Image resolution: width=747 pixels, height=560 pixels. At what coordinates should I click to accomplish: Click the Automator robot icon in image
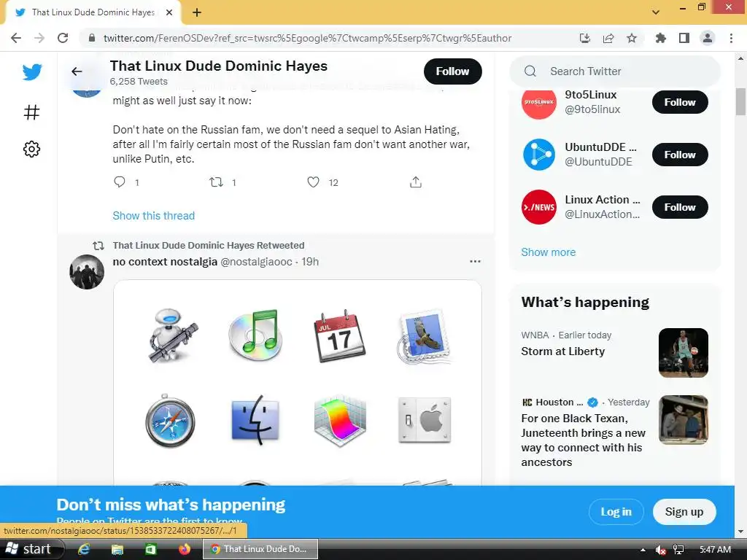pyautogui.click(x=171, y=335)
